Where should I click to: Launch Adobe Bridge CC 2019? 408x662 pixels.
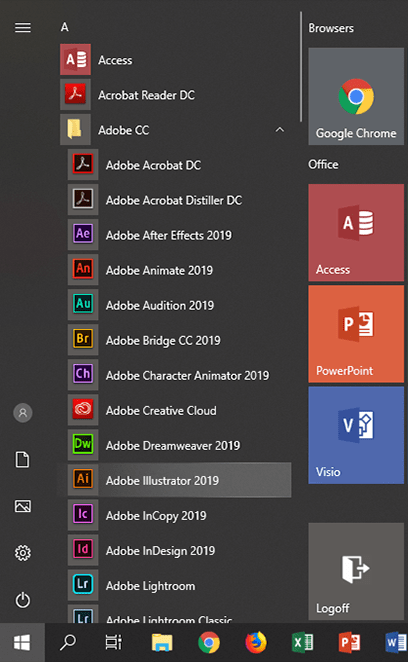tap(175, 340)
